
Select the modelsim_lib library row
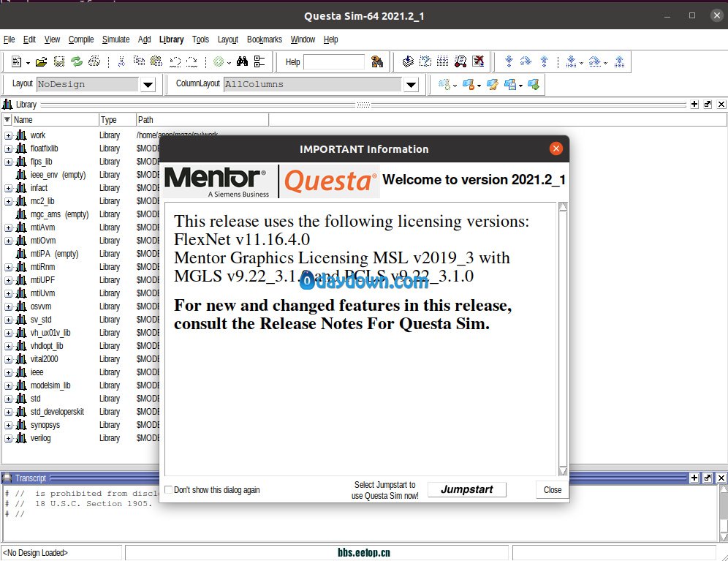point(50,385)
